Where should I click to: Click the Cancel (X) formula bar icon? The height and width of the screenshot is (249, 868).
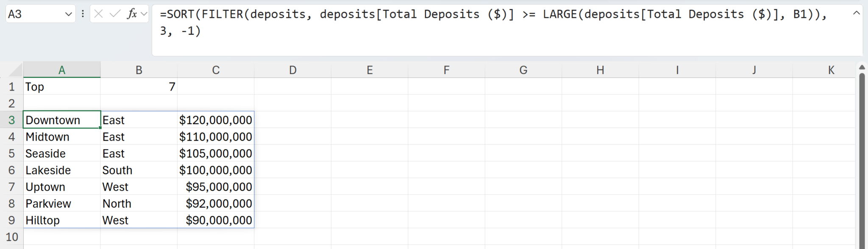[98, 14]
